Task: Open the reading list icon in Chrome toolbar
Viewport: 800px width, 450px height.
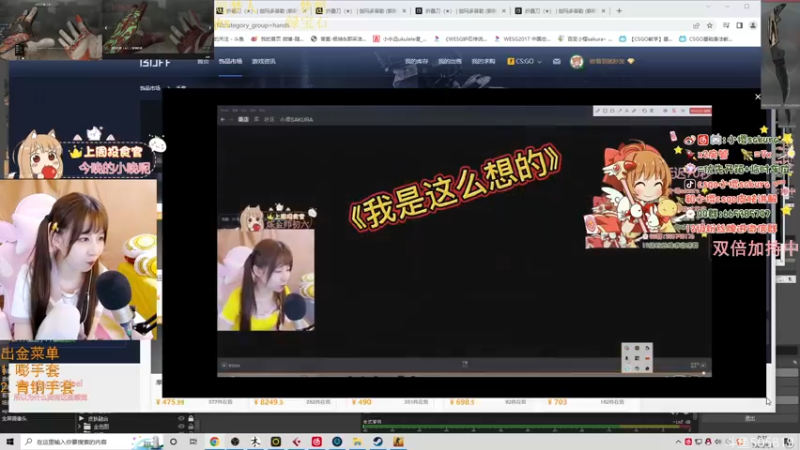Action: pyautogui.click(x=726, y=25)
